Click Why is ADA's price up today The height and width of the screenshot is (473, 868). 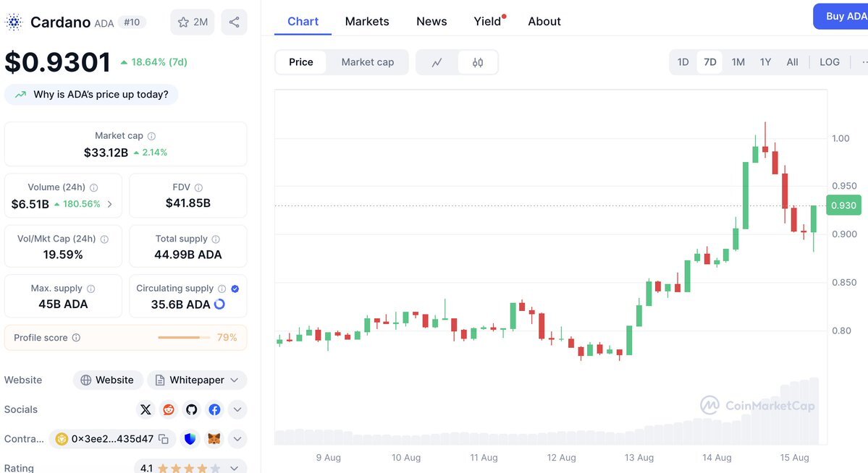[x=91, y=95]
